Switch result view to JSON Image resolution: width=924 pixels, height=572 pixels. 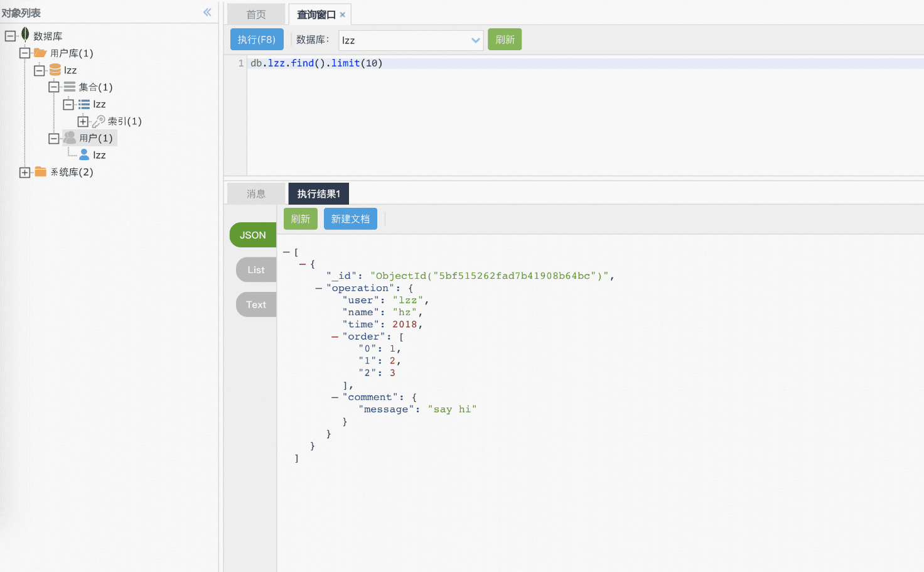[253, 235]
